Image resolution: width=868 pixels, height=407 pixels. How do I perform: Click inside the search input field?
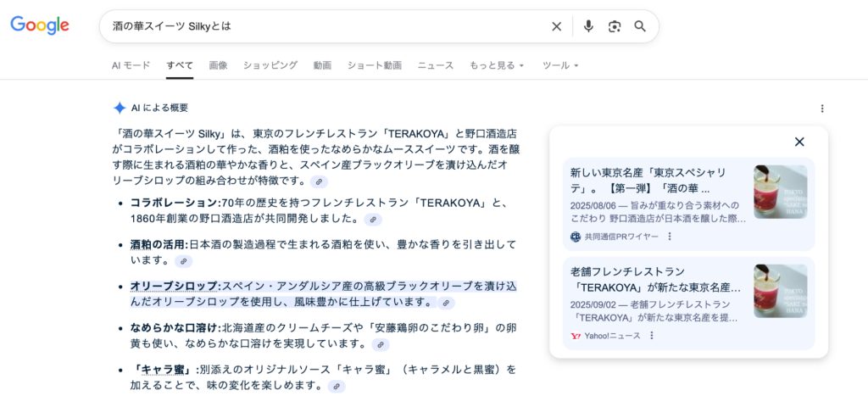[322, 26]
